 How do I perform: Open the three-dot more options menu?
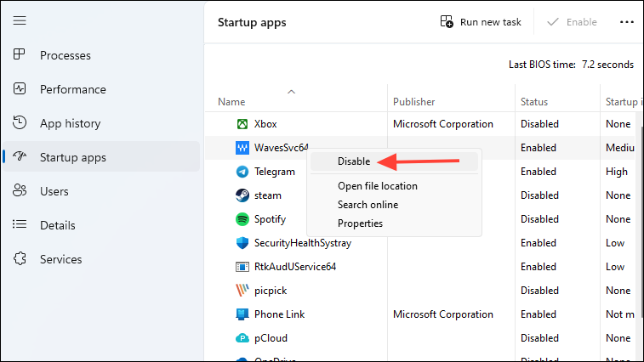click(627, 22)
